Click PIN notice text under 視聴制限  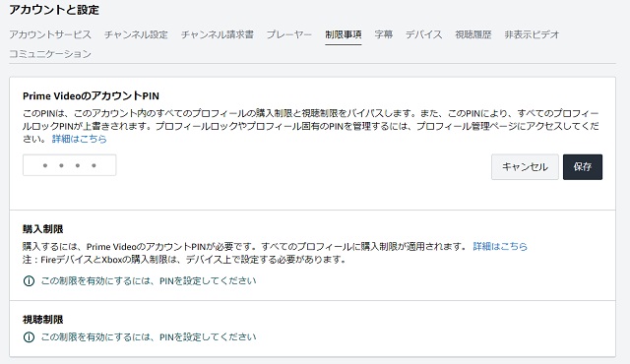149,337
